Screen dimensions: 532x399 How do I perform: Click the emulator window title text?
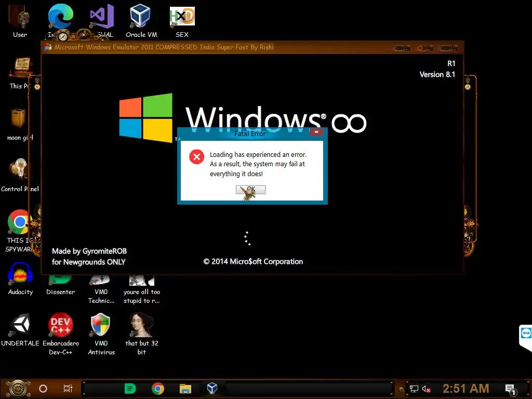coord(164,47)
